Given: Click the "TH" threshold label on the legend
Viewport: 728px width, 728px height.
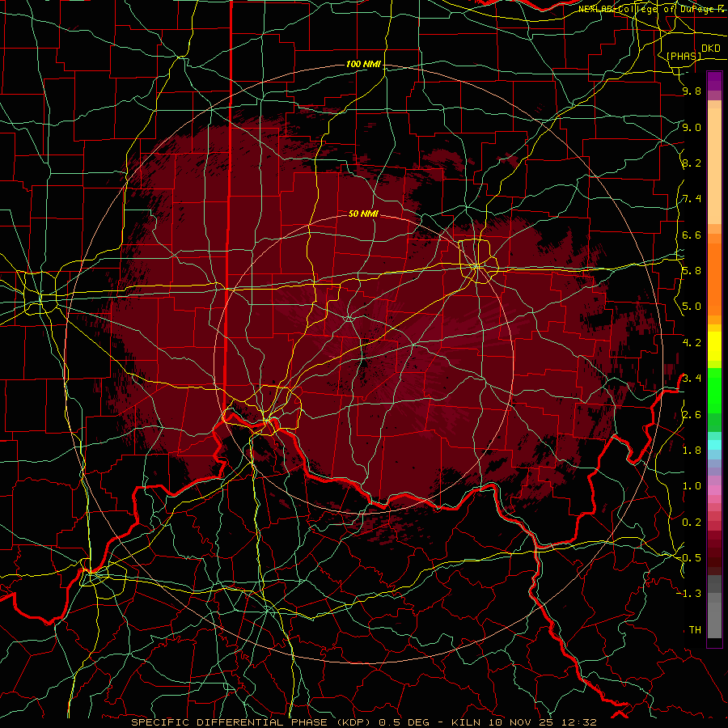Looking at the screenshot, I should [x=695, y=630].
